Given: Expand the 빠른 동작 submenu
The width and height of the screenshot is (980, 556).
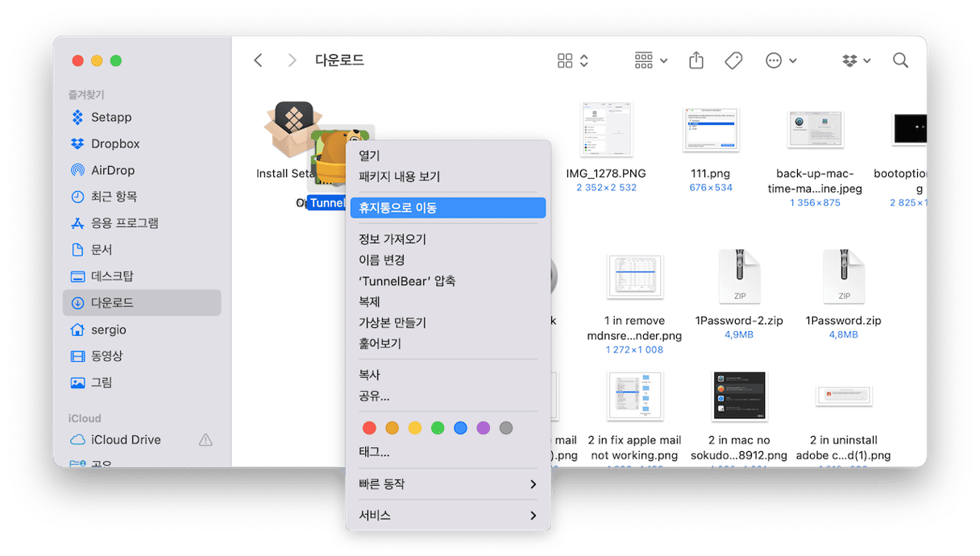Looking at the screenshot, I should point(448,484).
